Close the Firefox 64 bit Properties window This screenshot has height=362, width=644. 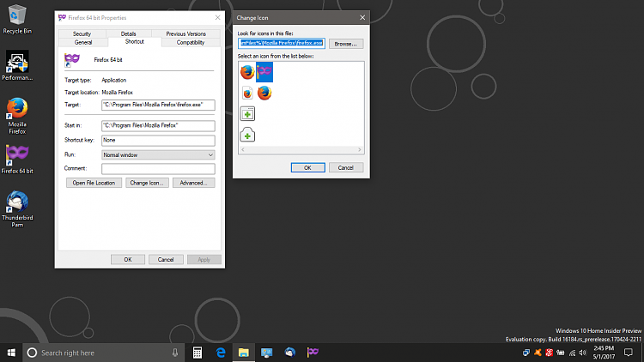click(218, 18)
